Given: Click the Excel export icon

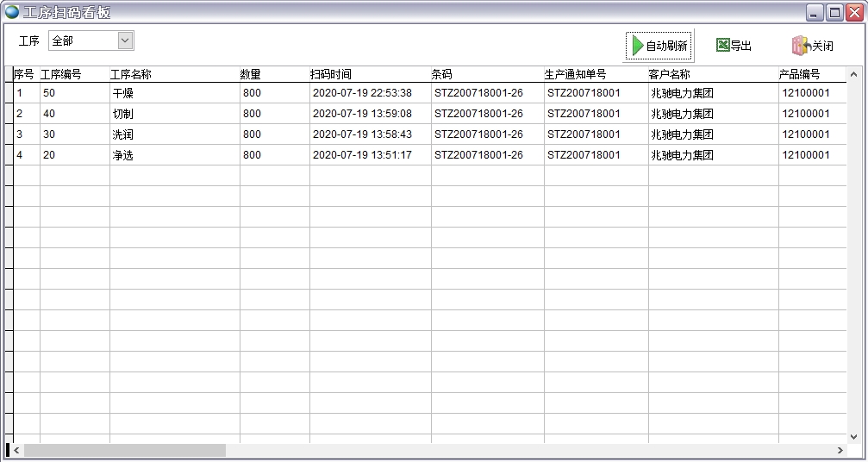Looking at the screenshot, I should [722, 46].
